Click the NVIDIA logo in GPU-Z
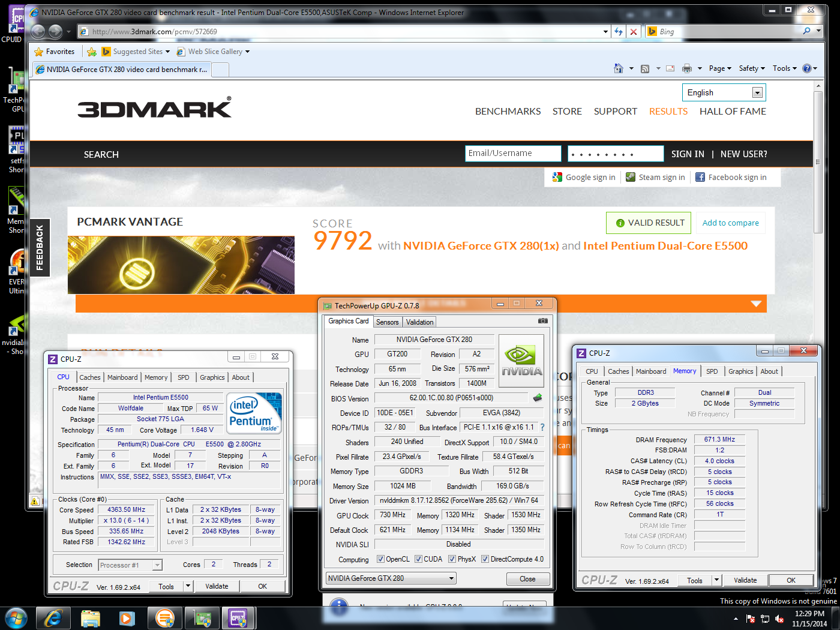The height and width of the screenshot is (630, 840). click(x=521, y=361)
